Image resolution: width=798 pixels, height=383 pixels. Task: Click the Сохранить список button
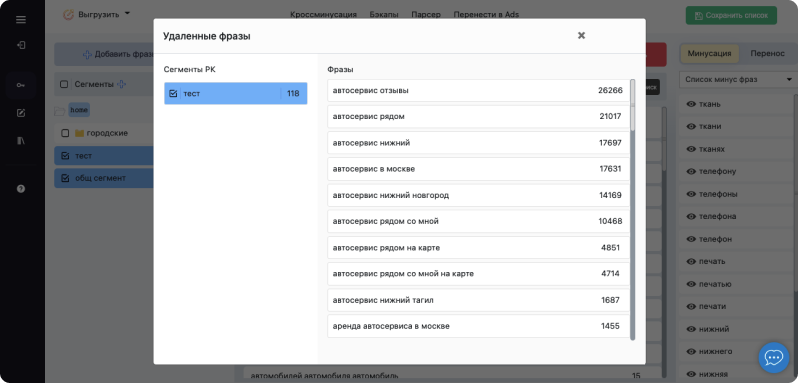tap(731, 16)
